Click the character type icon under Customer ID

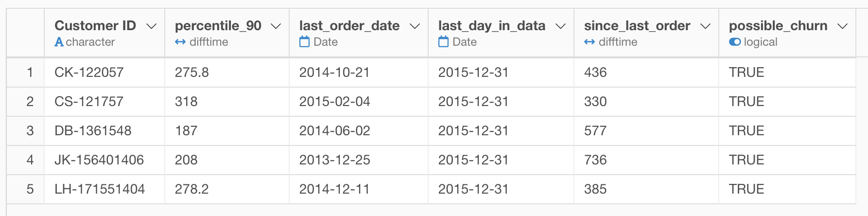point(59,42)
